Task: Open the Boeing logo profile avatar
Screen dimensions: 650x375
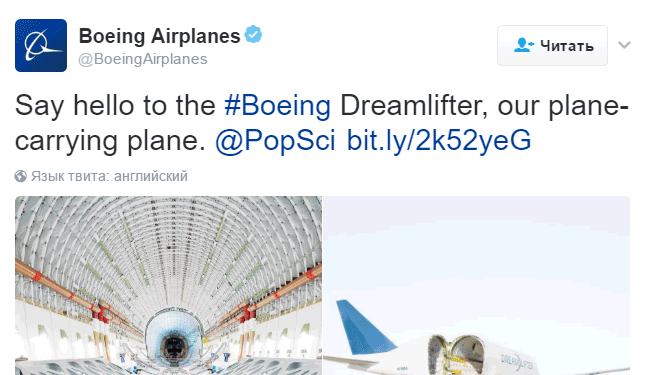Action: click(41, 46)
